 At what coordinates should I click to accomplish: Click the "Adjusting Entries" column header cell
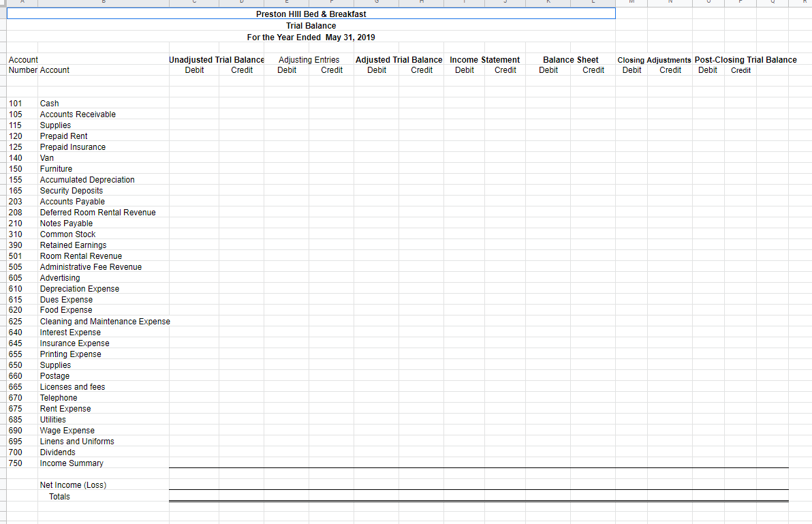[309, 59]
